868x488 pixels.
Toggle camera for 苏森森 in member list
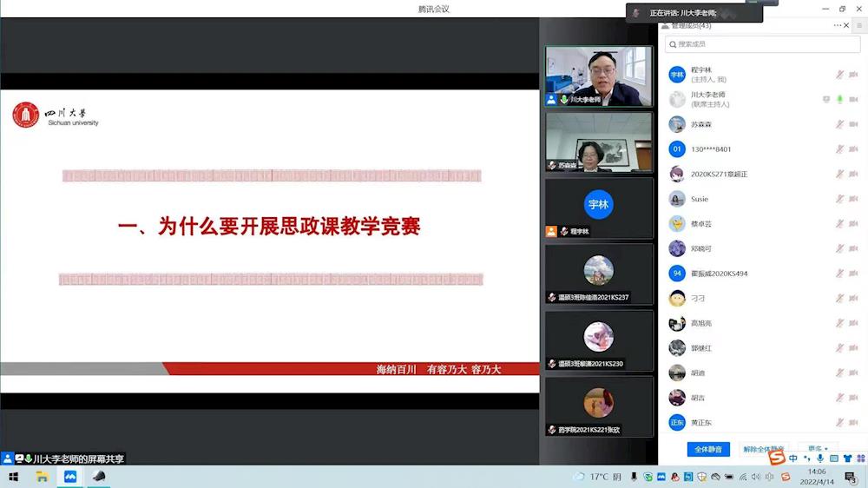[x=853, y=124]
